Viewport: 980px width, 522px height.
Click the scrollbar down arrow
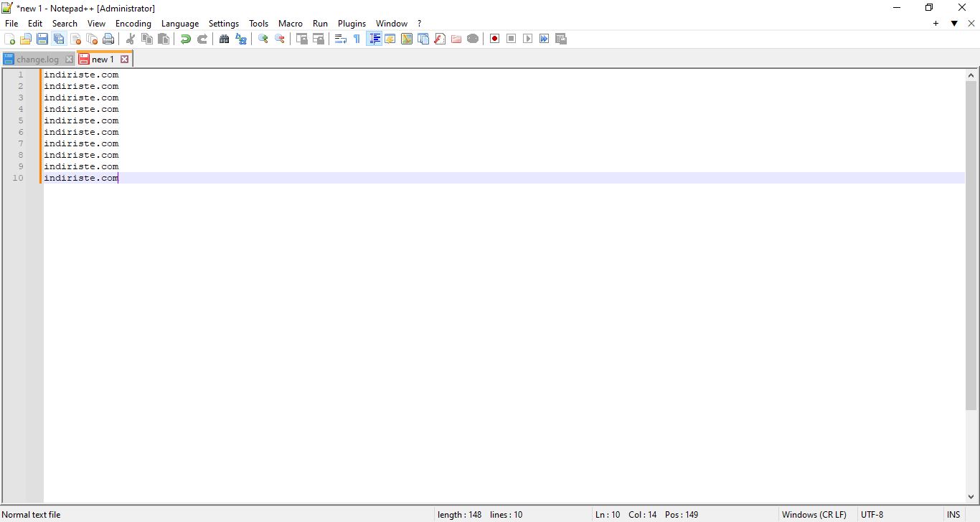[x=972, y=497]
